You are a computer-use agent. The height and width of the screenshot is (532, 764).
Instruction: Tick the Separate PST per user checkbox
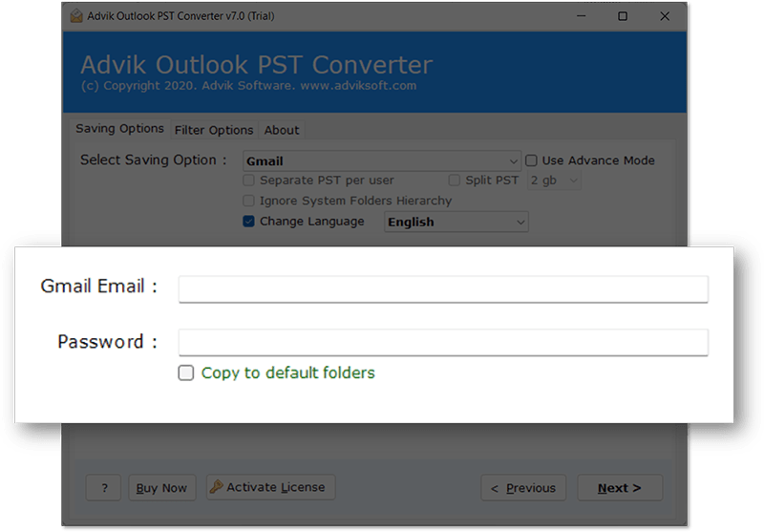249,180
